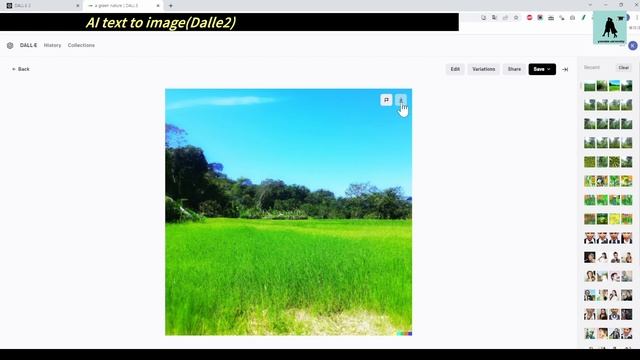Select the blue-sky green field thumbnail in Recent
This screenshot has height=360, width=640.
click(614, 86)
